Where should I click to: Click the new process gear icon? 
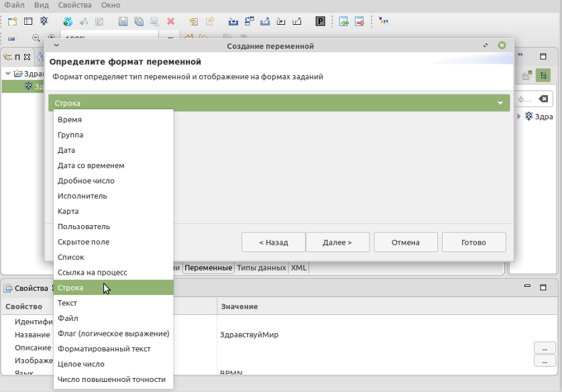(x=44, y=21)
